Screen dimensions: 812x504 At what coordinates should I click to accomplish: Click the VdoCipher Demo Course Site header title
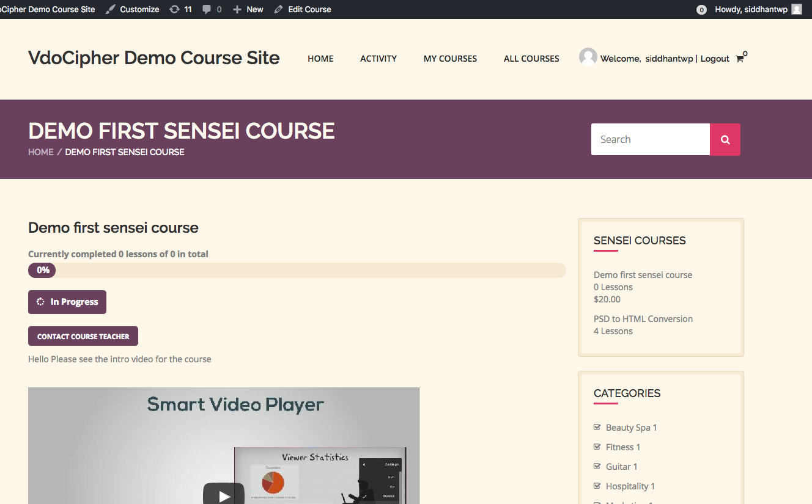coord(154,58)
